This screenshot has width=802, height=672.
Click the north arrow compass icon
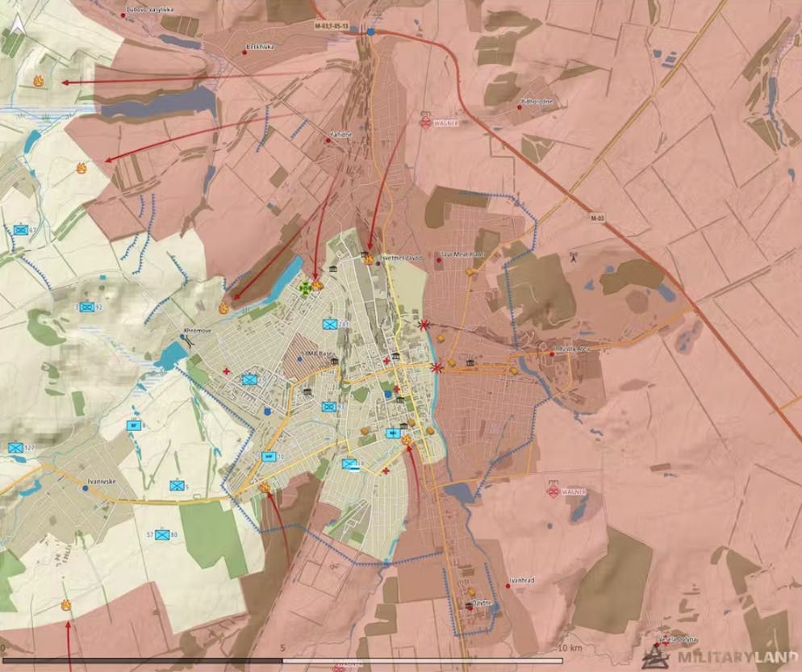pyautogui.click(x=16, y=32)
